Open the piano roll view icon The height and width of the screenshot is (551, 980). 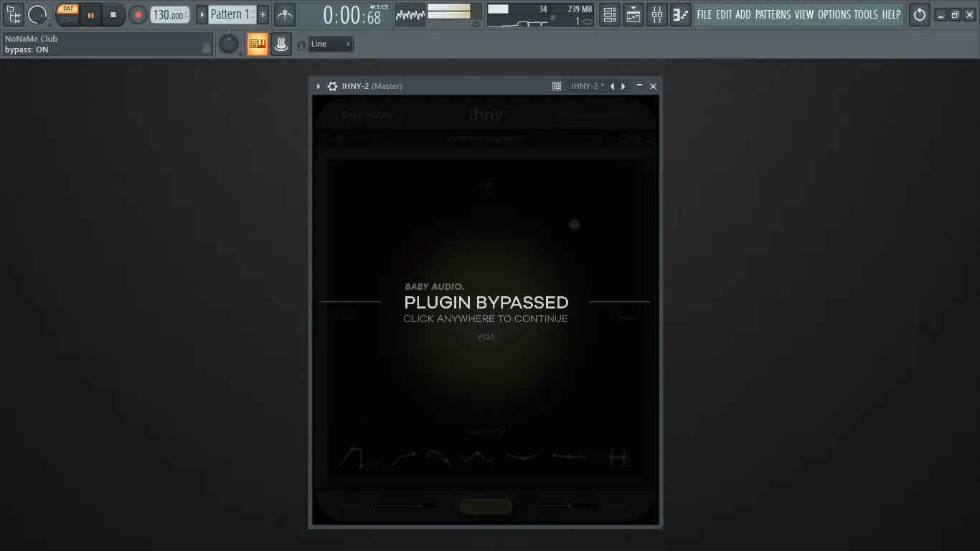pos(633,14)
